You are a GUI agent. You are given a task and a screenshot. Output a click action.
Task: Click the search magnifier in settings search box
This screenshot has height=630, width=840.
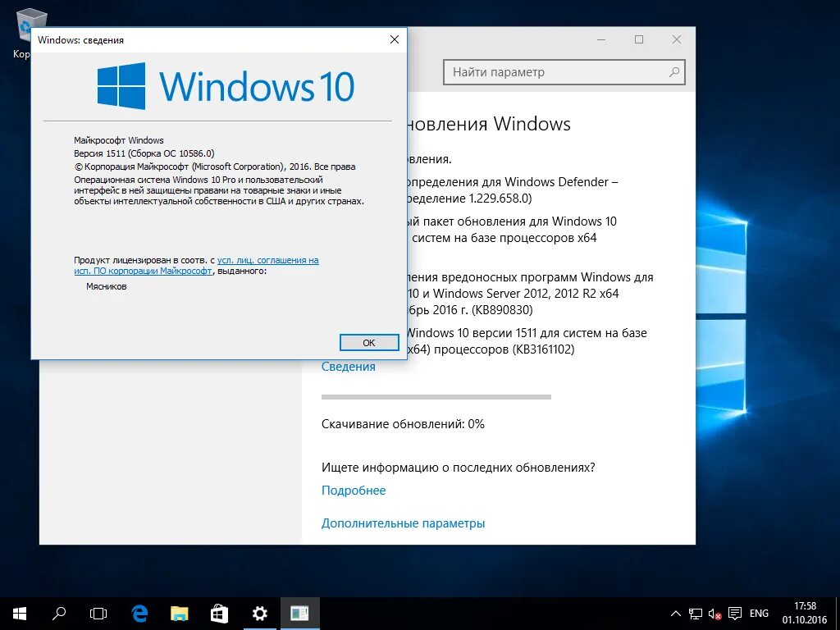tap(674, 72)
